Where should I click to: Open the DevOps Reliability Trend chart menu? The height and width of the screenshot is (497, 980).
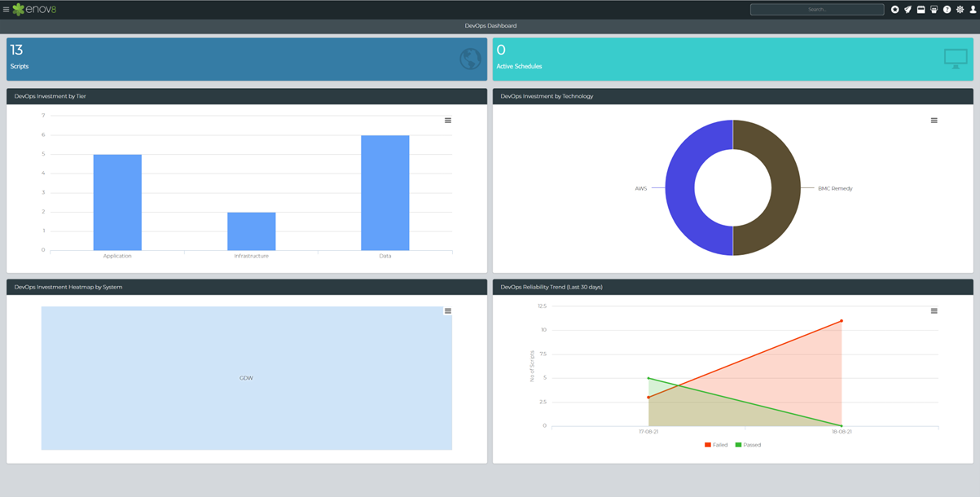[932, 310]
